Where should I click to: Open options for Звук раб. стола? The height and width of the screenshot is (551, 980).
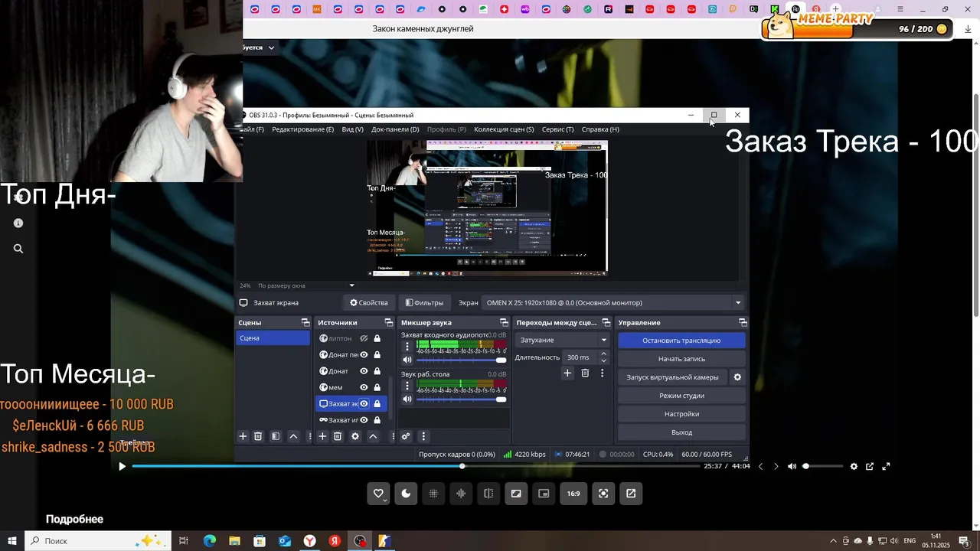coord(407,386)
